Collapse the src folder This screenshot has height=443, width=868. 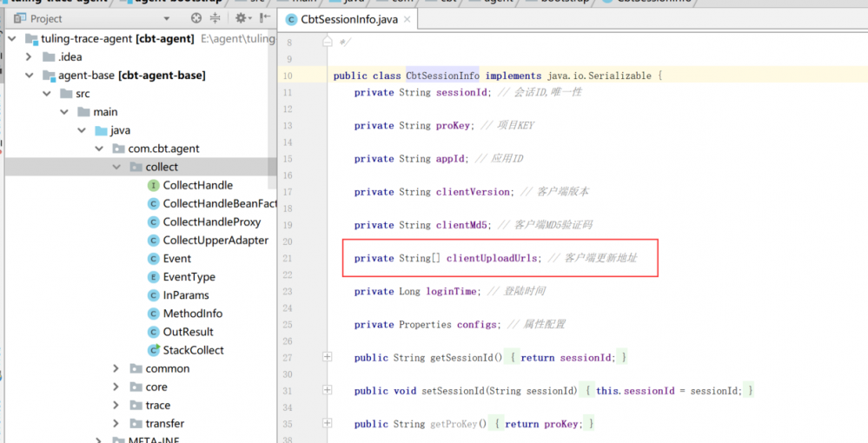click(47, 94)
